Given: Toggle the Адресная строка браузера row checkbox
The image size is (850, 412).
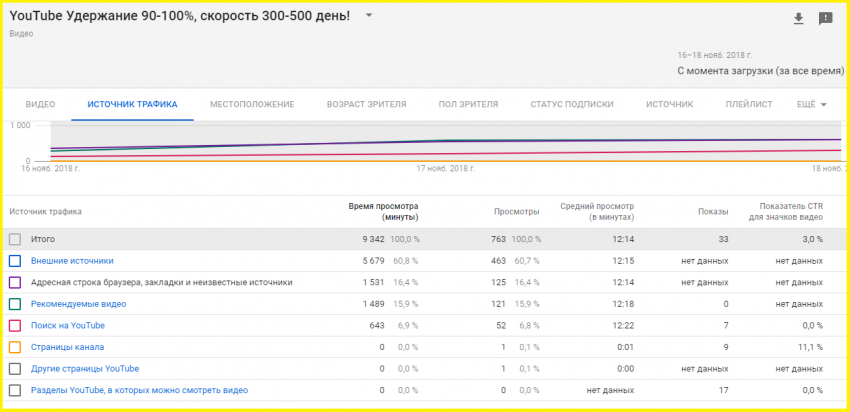Looking at the screenshot, I should (15, 282).
